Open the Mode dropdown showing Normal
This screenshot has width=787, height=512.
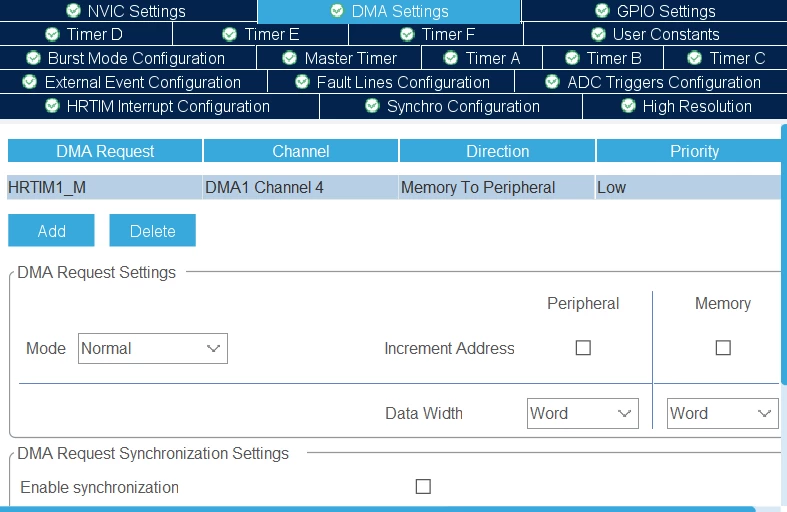point(153,348)
